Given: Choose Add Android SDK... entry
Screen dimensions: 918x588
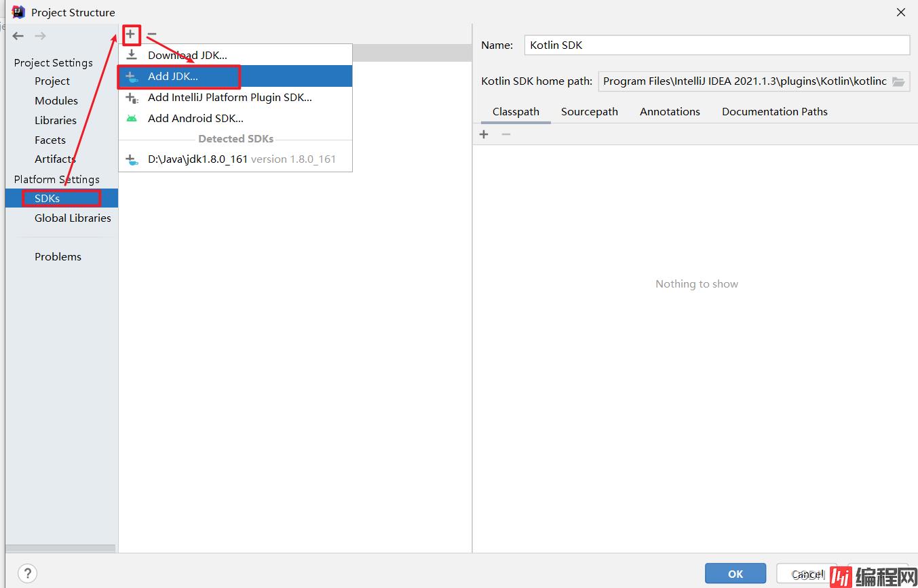Looking at the screenshot, I should [235, 118].
